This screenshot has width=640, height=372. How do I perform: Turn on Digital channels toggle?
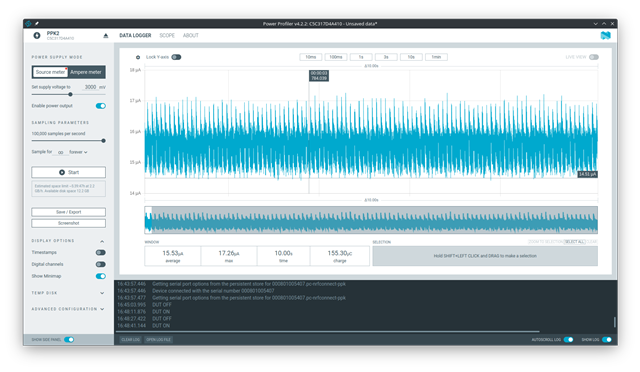[x=101, y=264]
